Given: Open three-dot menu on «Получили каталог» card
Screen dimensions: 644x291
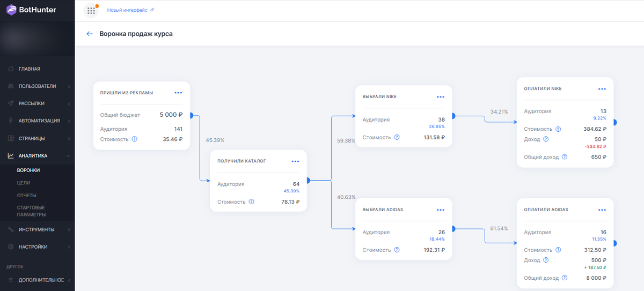Looking at the screenshot, I should pyautogui.click(x=295, y=161).
